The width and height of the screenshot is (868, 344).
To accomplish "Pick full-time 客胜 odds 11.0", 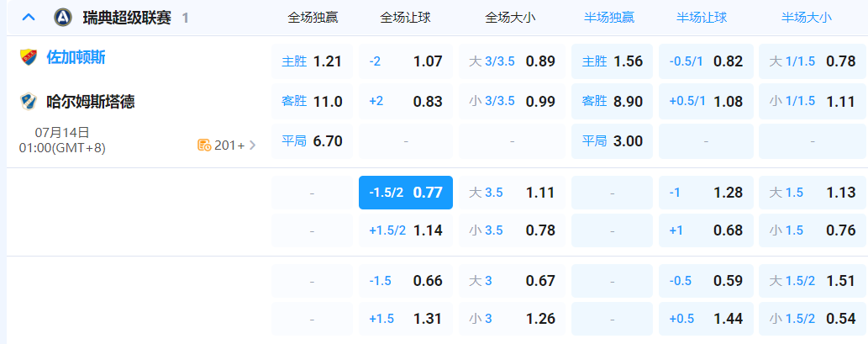I will tap(312, 101).
